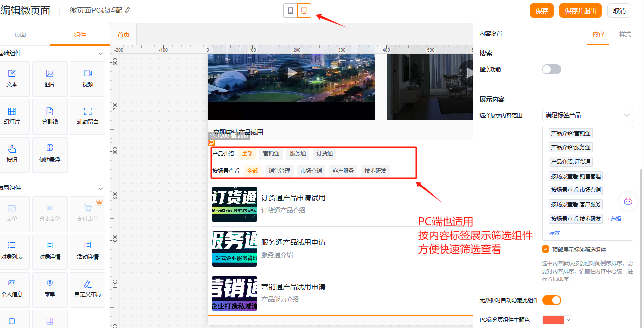Open the 选择展示内容范围 dropdown

[x=587, y=115]
